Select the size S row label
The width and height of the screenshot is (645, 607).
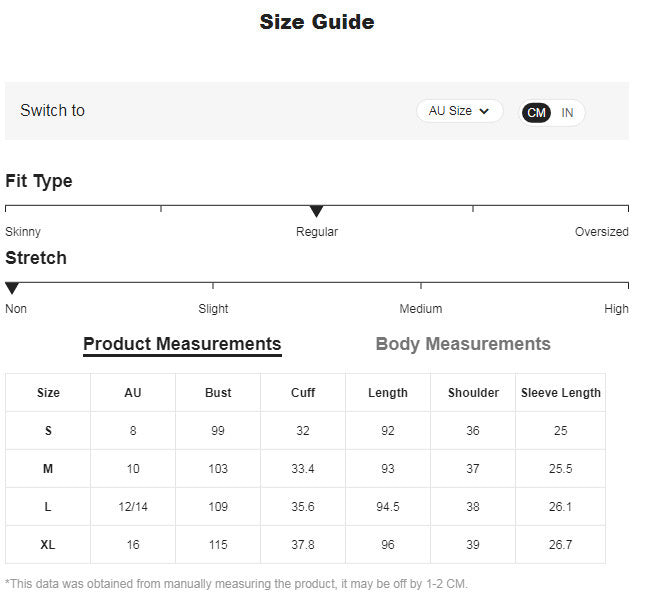point(48,431)
